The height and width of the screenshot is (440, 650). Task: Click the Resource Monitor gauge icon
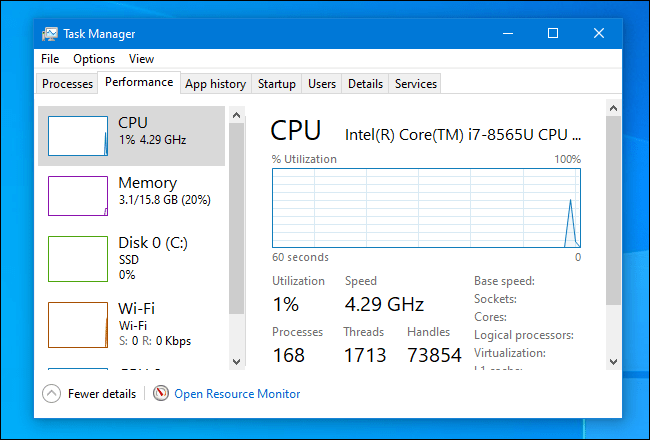pyautogui.click(x=160, y=393)
